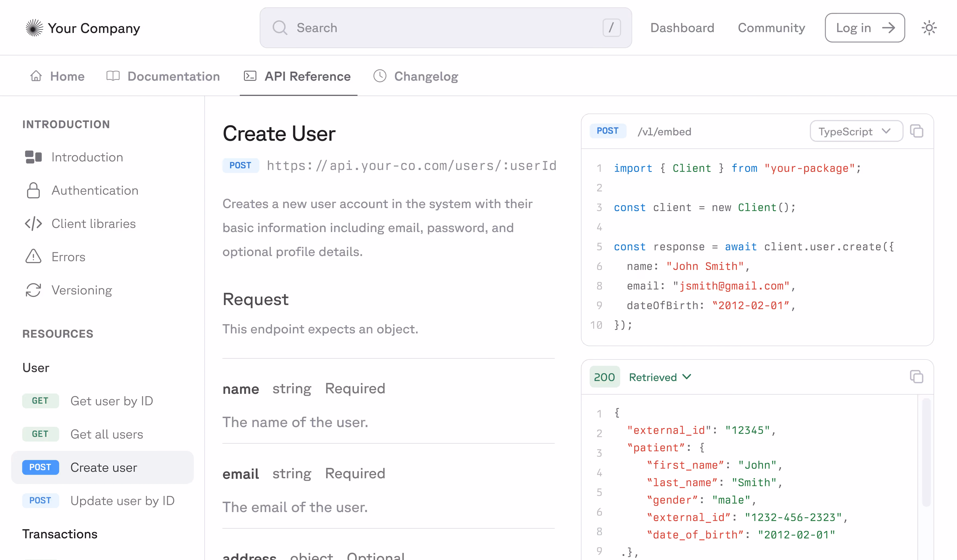Click the Errors warning triangle icon
The width and height of the screenshot is (957, 560).
[x=34, y=257]
